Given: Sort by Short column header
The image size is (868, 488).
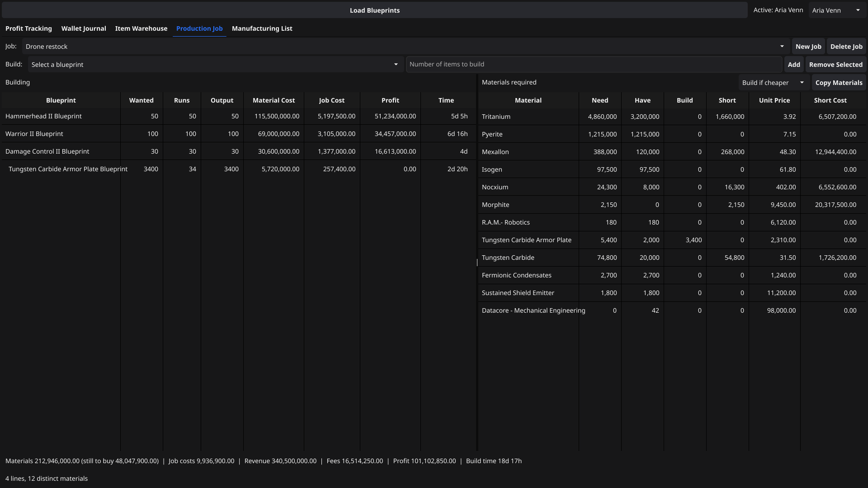Looking at the screenshot, I should [727, 100].
